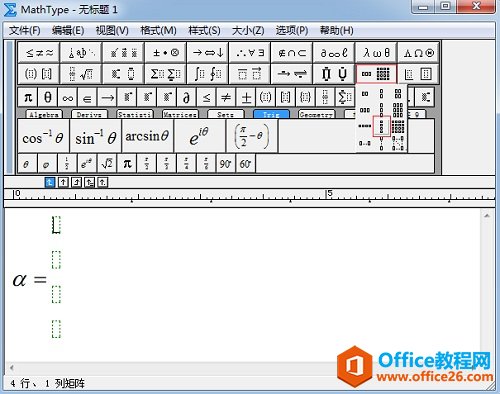Open the logical symbols palette (∴∀∃)
This screenshot has height=394, width=500.
tap(250, 53)
